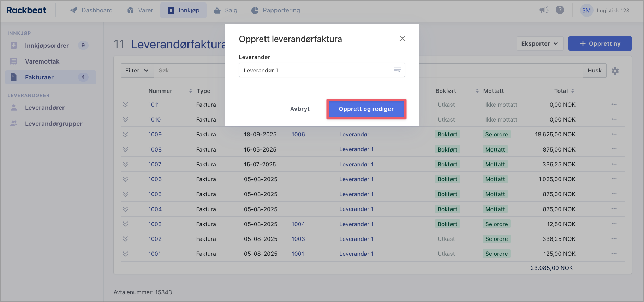Open the Rapportering menu
The image size is (644, 302).
coord(276,10)
